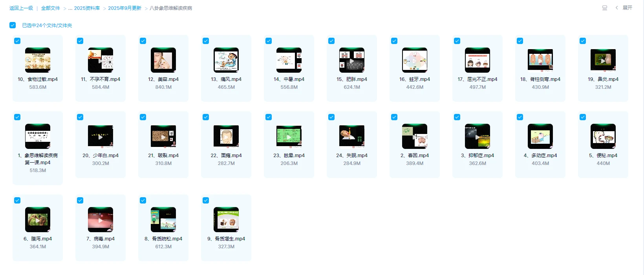
Task: Navigate to 2025年9月更新 breadcrumb folder
Action: point(124,8)
